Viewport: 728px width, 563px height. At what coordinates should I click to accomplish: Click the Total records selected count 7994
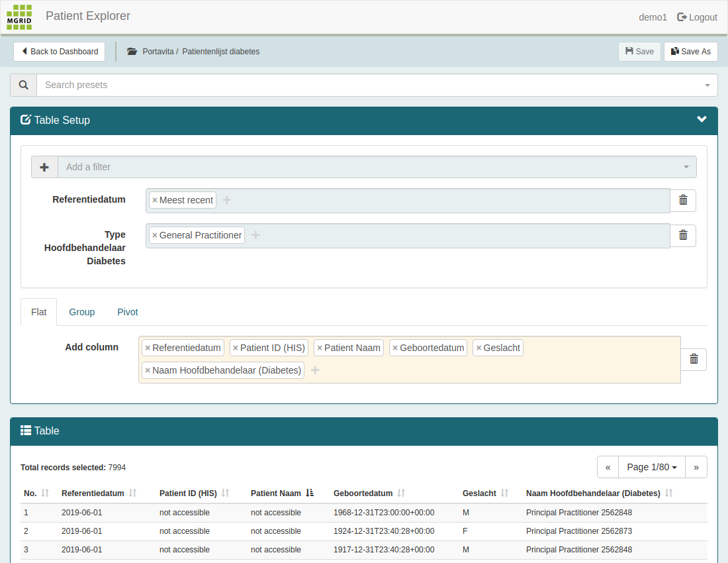tap(117, 468)
